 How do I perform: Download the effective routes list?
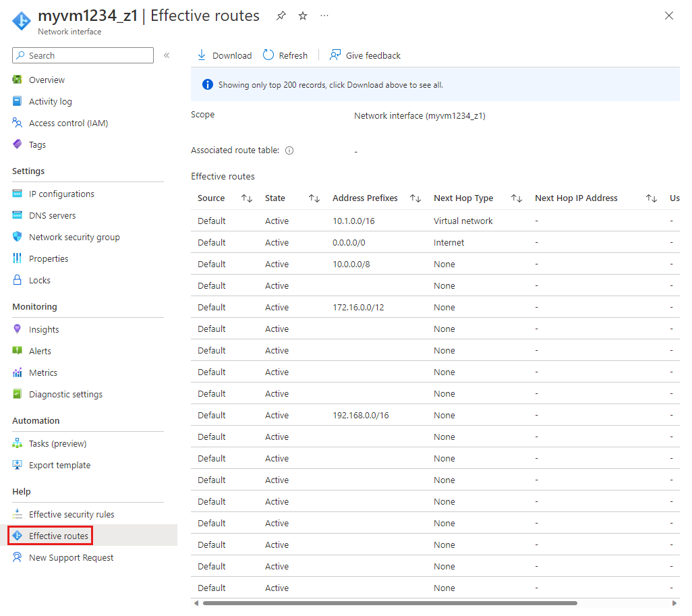point(223,55)
